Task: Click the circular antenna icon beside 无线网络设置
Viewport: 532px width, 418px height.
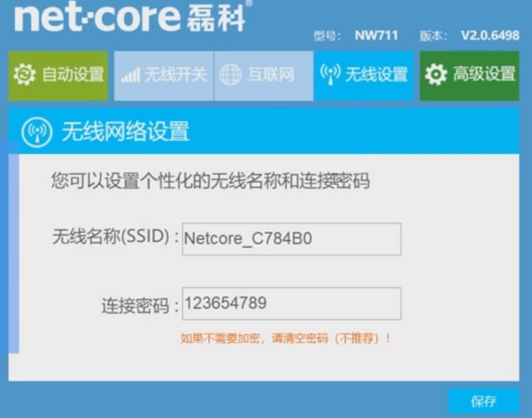Action: [37, 132]
